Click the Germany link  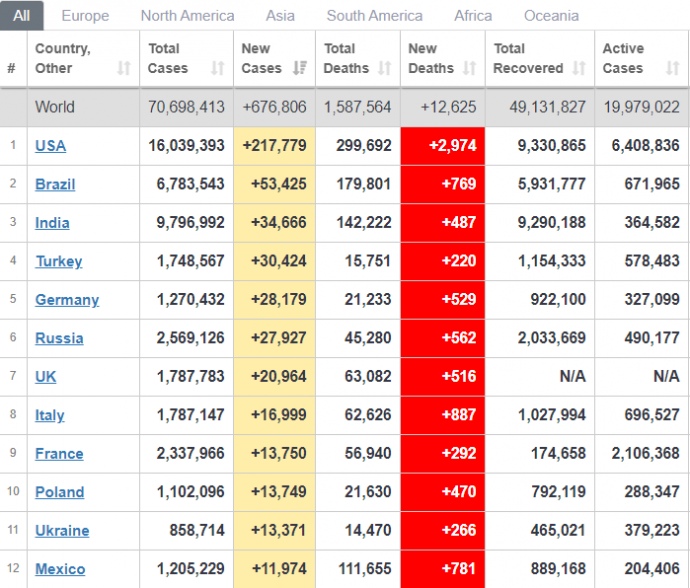pyautogui.click(x=67, y=300)
